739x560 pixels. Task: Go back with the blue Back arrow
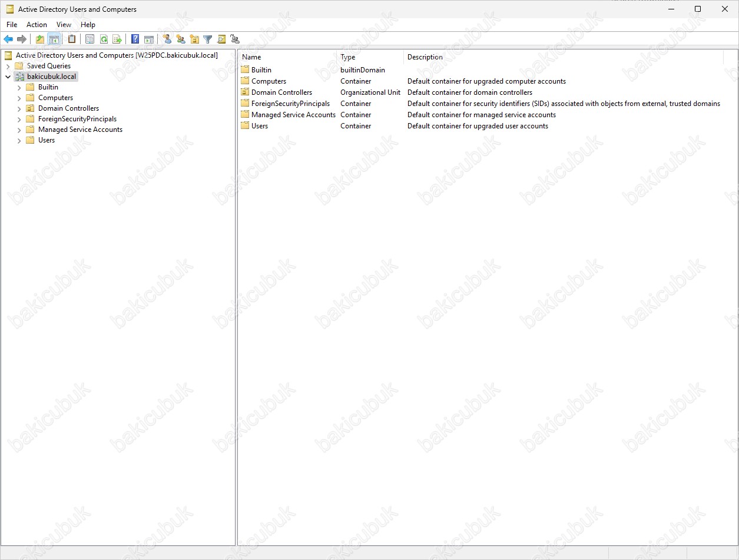pyautogui.click(x=8, y=39)
